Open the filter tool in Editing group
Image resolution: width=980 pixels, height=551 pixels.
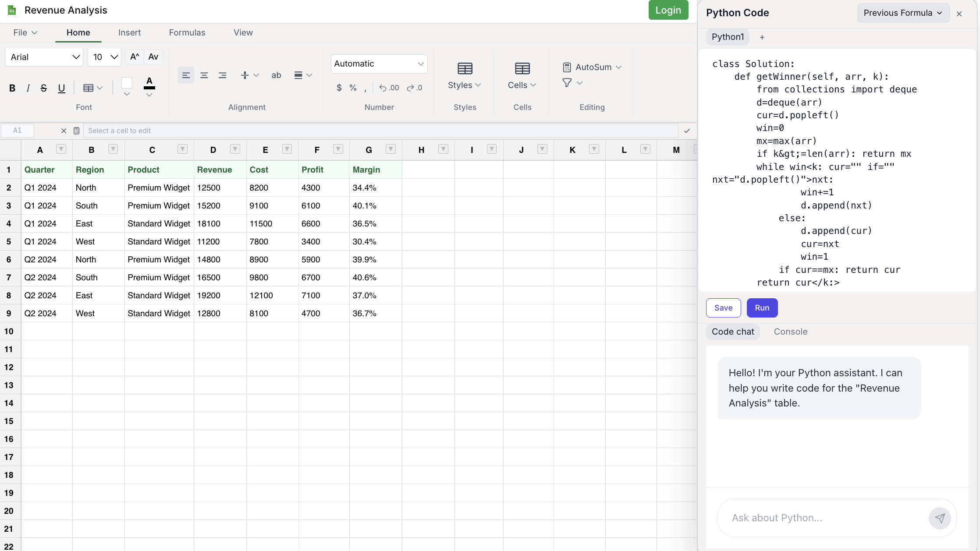pyautogui.click(x=568, y=83)
